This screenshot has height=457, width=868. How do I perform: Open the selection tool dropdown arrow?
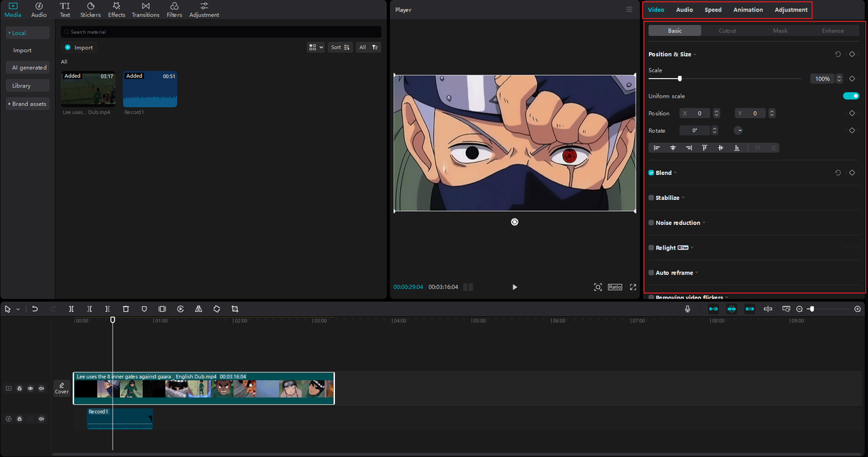point(18,309)
